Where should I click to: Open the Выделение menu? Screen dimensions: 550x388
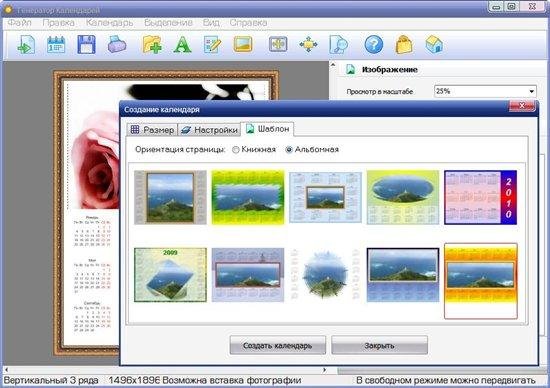(x=168, y=23)
